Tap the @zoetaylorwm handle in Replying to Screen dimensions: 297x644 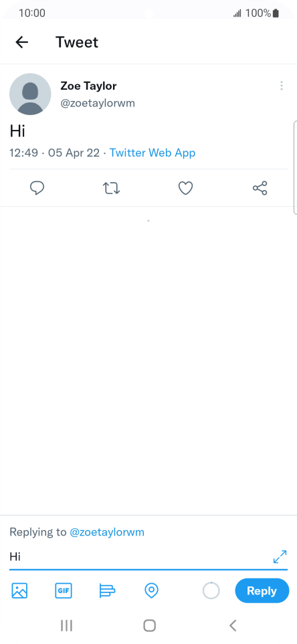point(107,532)
